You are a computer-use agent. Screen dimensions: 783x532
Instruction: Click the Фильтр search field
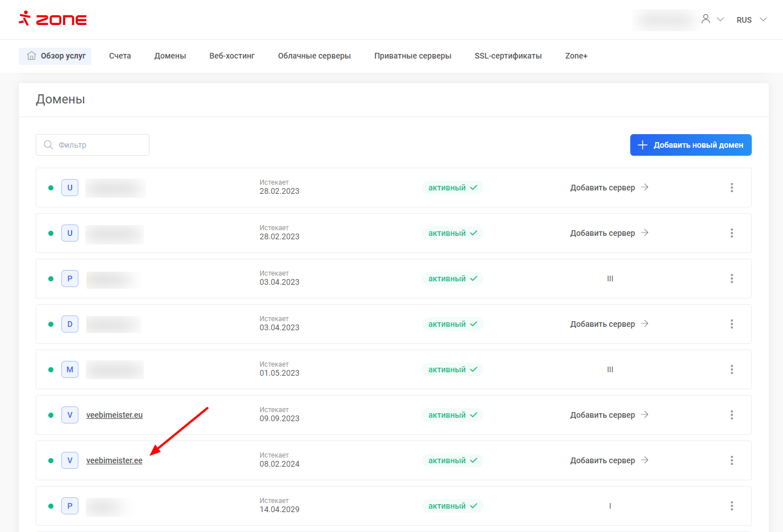point(93,145)
